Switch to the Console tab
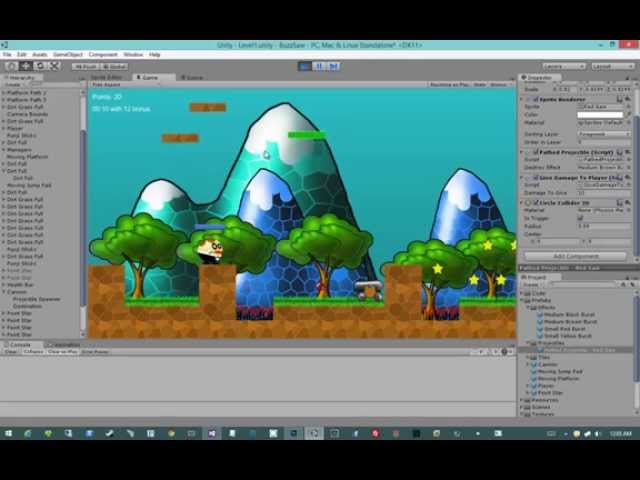This screenshot has height=480, width=640. (20, 345)
